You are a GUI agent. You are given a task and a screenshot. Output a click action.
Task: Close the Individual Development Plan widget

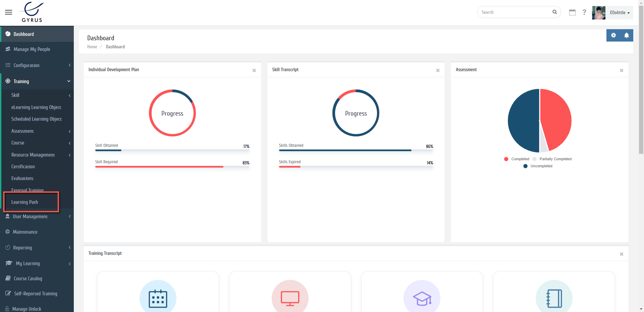(254, 70)
